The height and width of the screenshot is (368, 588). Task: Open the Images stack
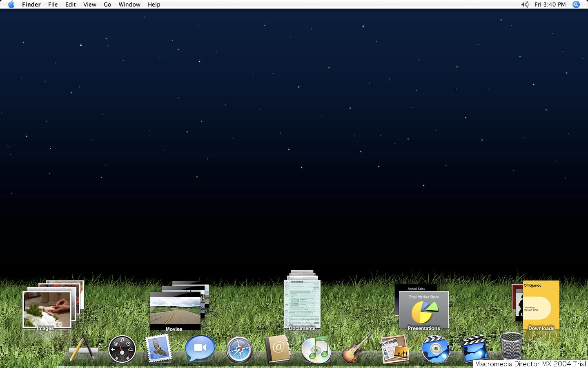[x=47, y=309]
